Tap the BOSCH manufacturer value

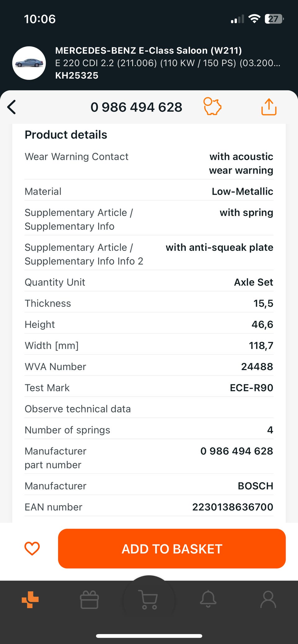coord(255,486)
